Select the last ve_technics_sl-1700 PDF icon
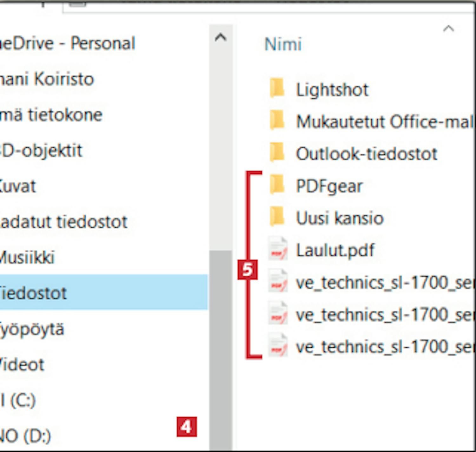Viewport: 476px width, 452px height. [278, 346]
